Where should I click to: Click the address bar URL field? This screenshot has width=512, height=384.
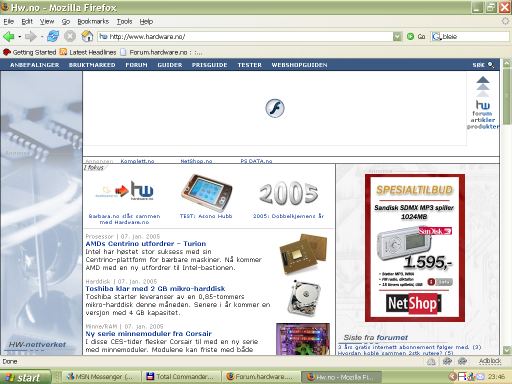coord(246,36)
